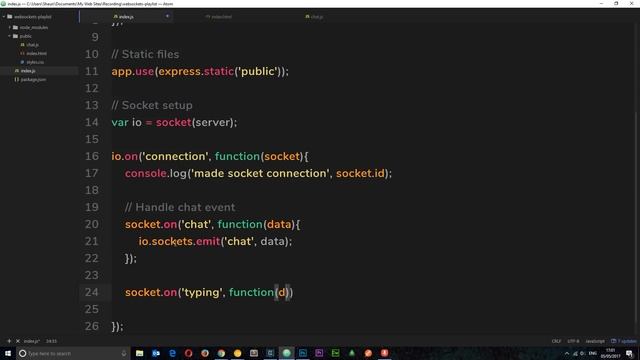The height and width of the screenshot is (360, 640).
Task: Click the modified indicator on index.js tab
Action: point(167,16)
